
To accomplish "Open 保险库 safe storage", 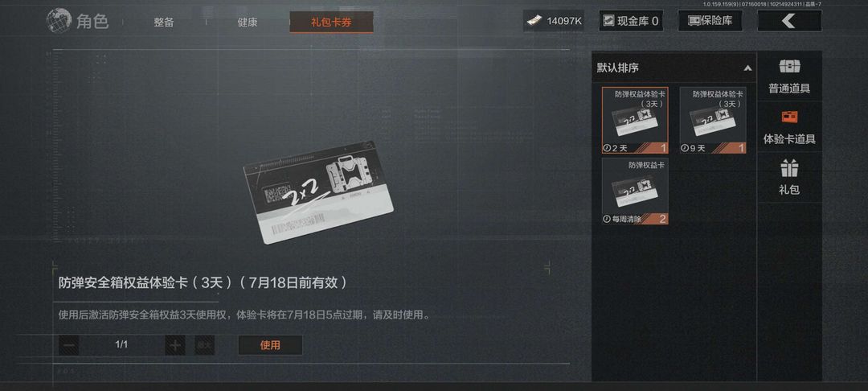I will [x=710, y=21].
